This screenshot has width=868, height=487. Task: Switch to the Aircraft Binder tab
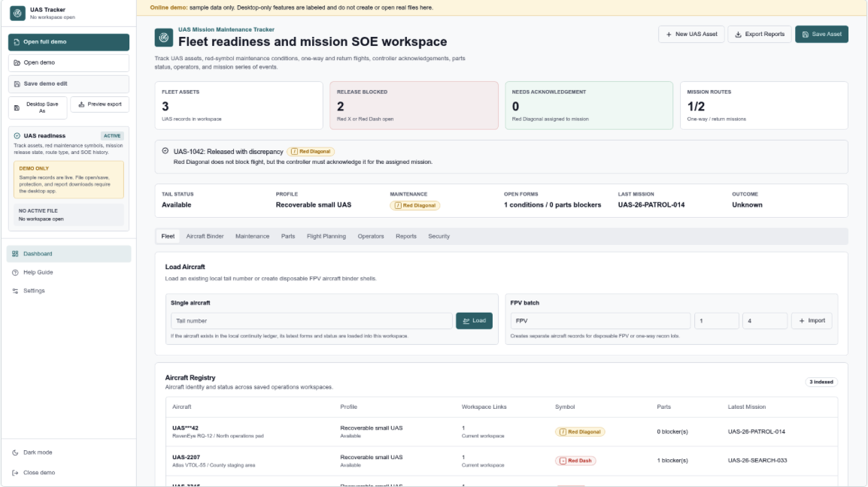(x=205, y=236)
